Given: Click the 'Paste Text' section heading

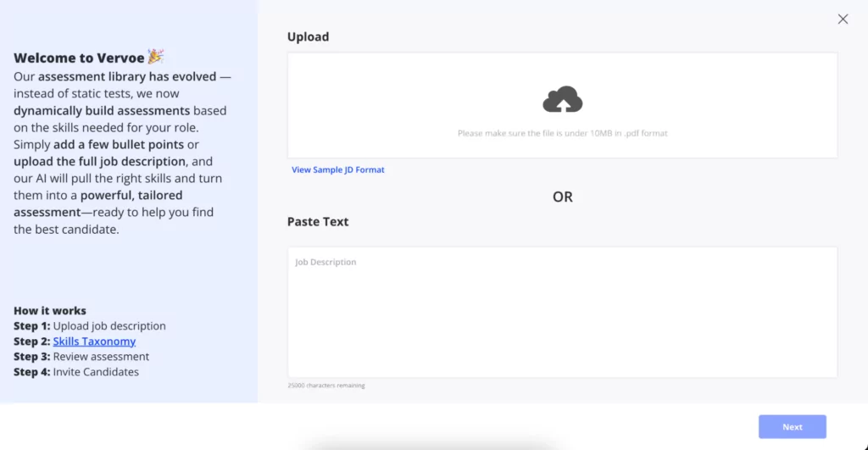Looking at the screenshot, I should 318,221.
